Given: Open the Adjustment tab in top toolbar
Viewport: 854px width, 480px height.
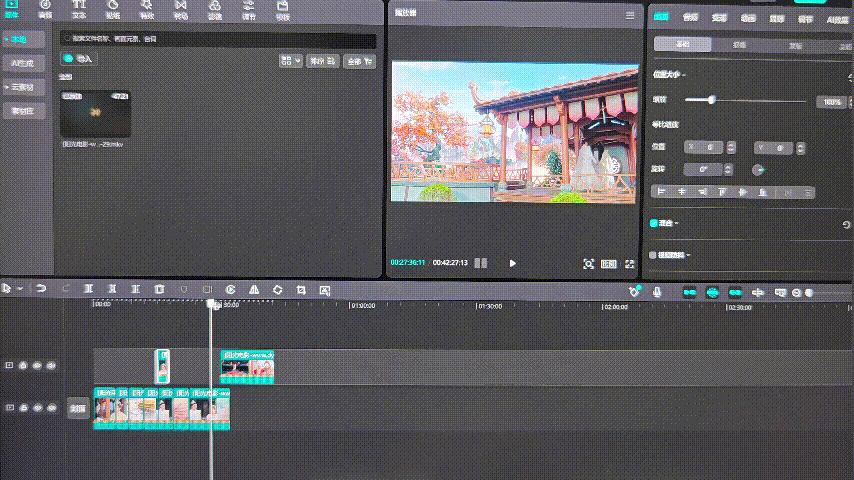Looking at the screenshot, I should [x=248, y=8].
